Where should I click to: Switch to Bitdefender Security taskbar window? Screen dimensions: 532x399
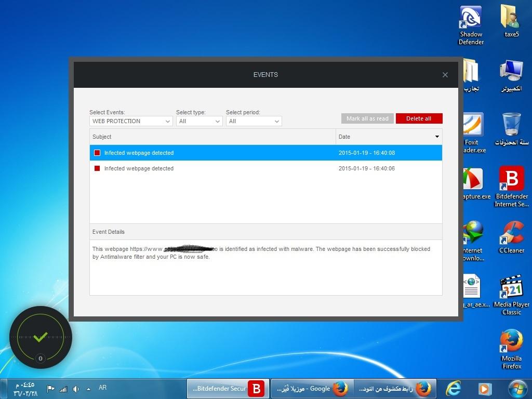coord(229,389)
